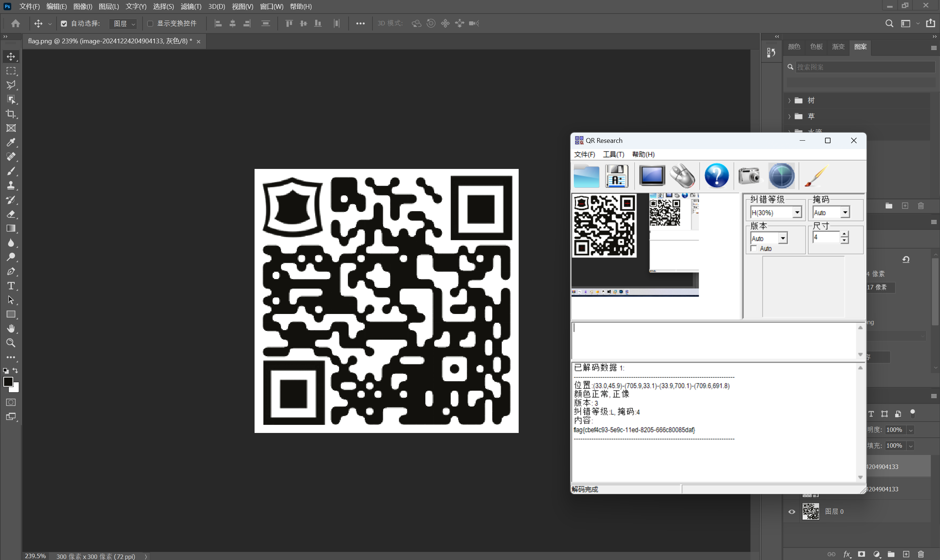This screenshot has width=940, height=560.
Task: Click the foreground color swatch
Action: (8, 382)
